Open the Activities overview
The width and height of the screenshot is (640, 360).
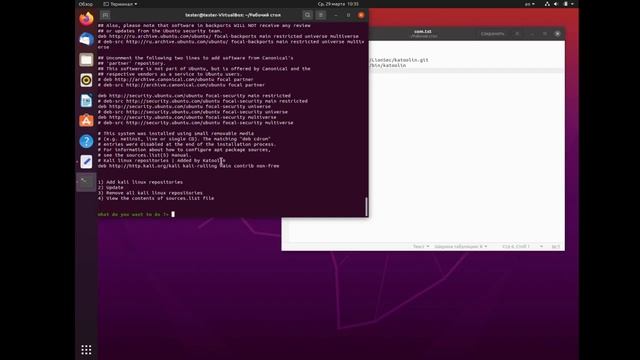click(86, 4)
